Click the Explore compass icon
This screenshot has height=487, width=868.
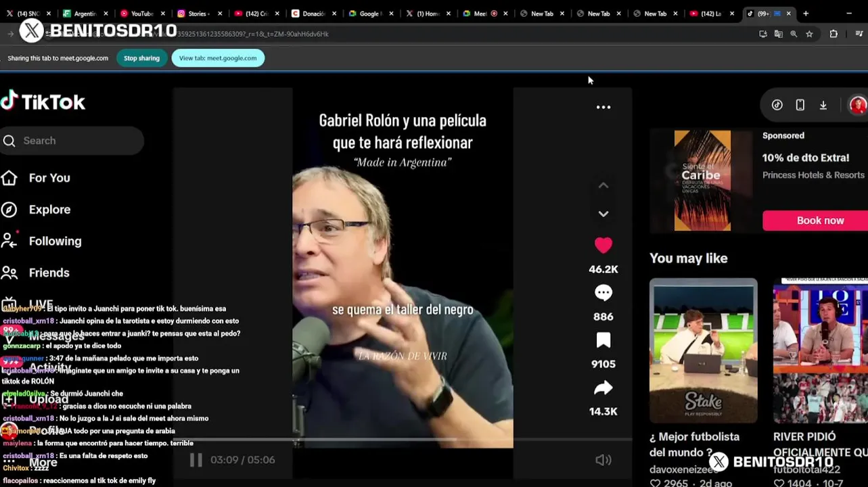(x=9, y=210)
